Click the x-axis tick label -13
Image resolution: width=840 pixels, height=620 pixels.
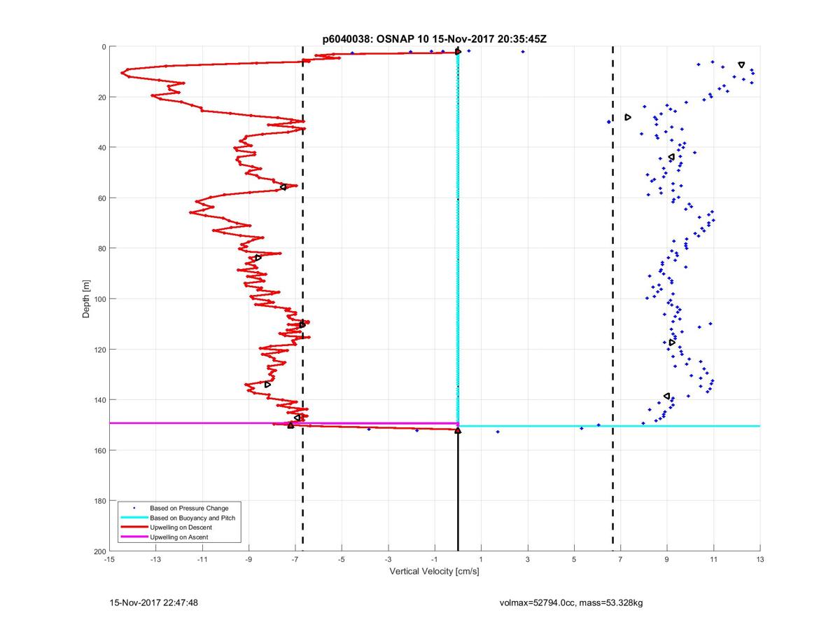pos(155,560)
